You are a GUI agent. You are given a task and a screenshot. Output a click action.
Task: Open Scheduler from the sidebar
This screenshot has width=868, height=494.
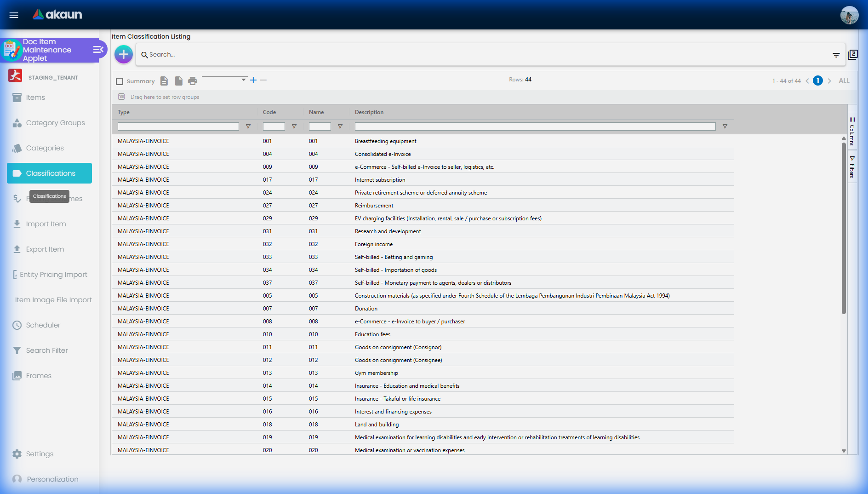pyautogui.click(x=43, y=325)
